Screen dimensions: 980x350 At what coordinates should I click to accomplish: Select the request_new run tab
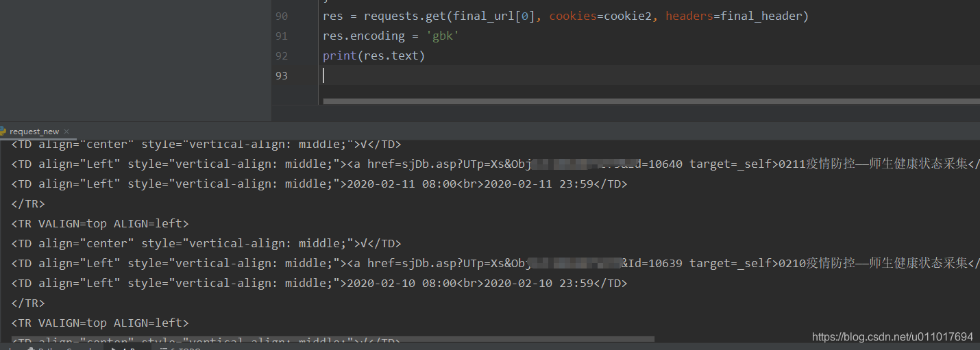pyautogui.click(x=34, y=132)
